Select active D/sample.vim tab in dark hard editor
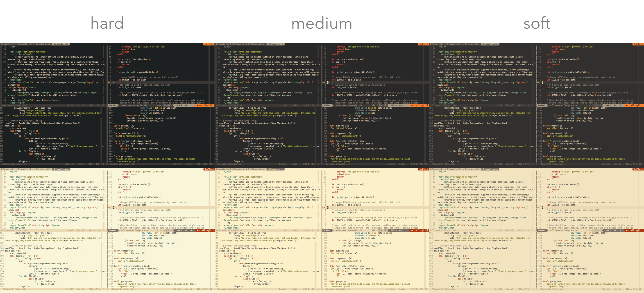The image size is (644, 293). click(x=61, y=44)
